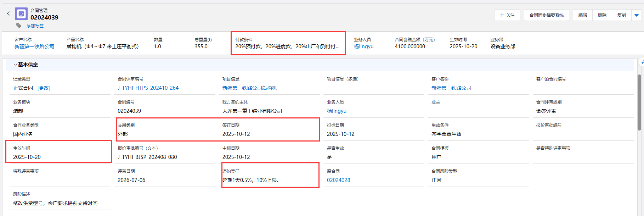The image size is (644, 216).
Task: Open project 新疆第一铁路公司盾构机 link
Action: [249, 88]
